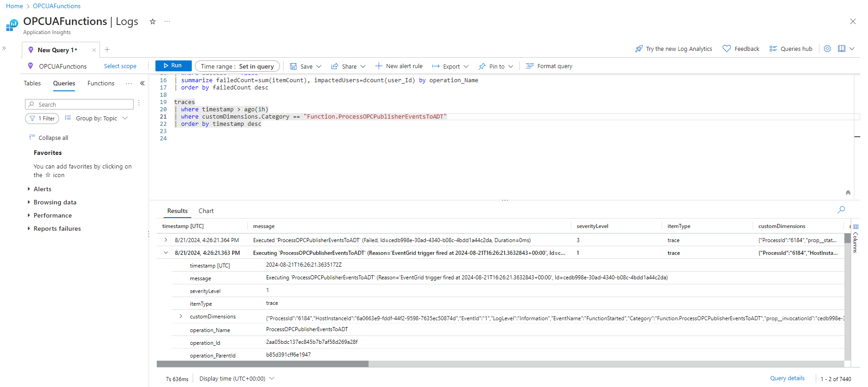The width and height of the screenshot is (868, 387).
Task: Expand the Performance category
Action: (x=29, y=215)
